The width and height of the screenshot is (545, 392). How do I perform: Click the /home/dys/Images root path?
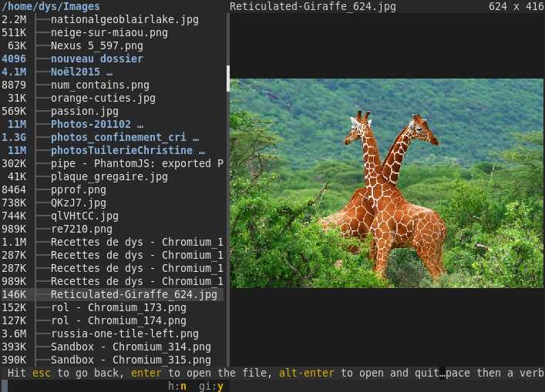51,6
